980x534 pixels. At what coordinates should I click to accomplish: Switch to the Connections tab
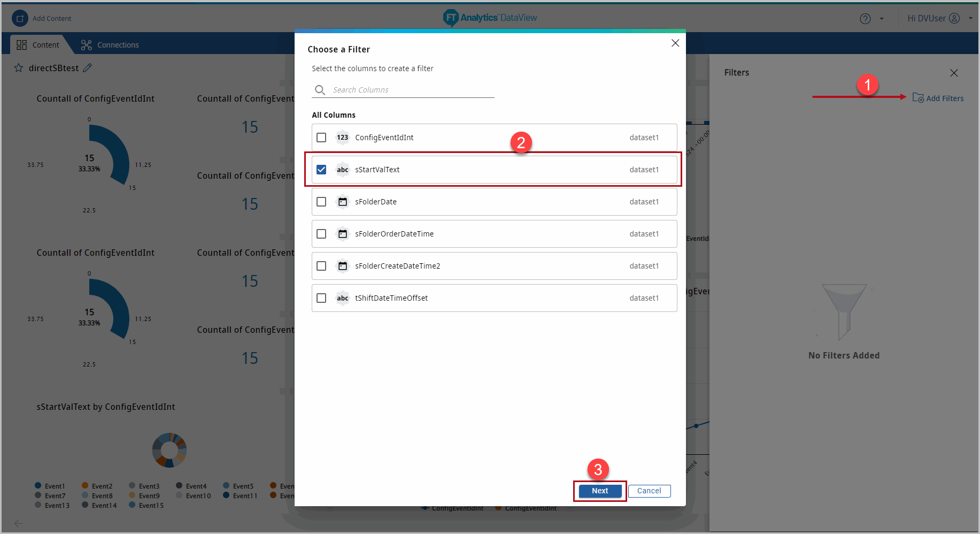coord(110,45)
